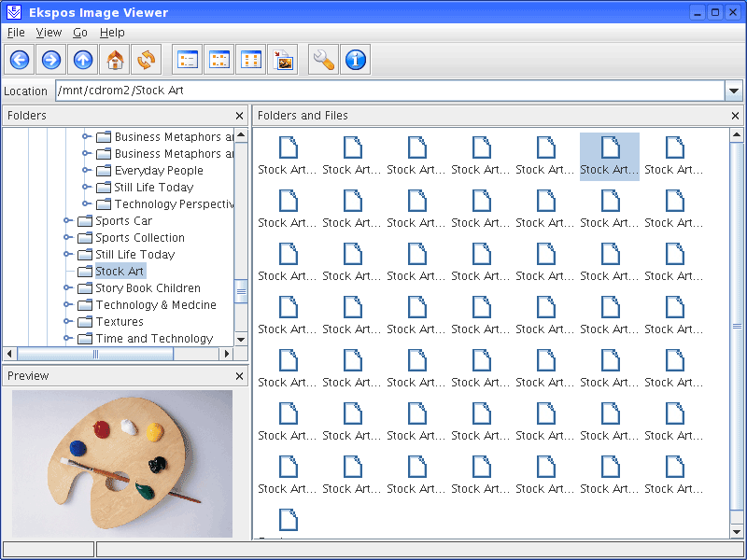Click inside the Location path field
Screen dimensions: 747x560
click(373, 91)
